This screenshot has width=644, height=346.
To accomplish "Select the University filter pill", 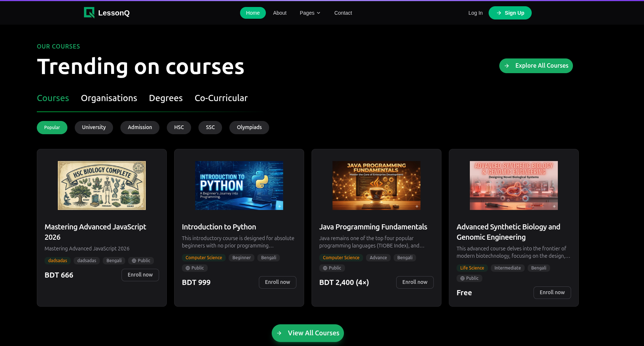I will tap(94, 127).
